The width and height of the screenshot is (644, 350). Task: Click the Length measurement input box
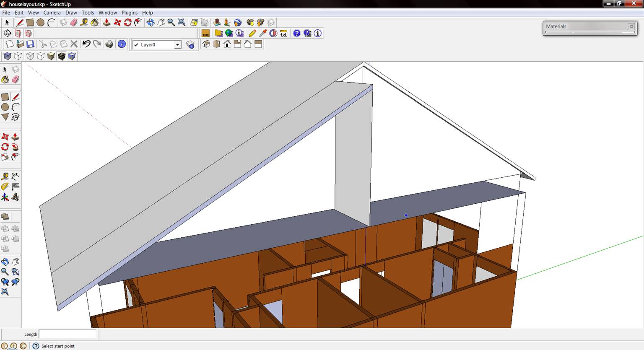[x=68, y=334]
